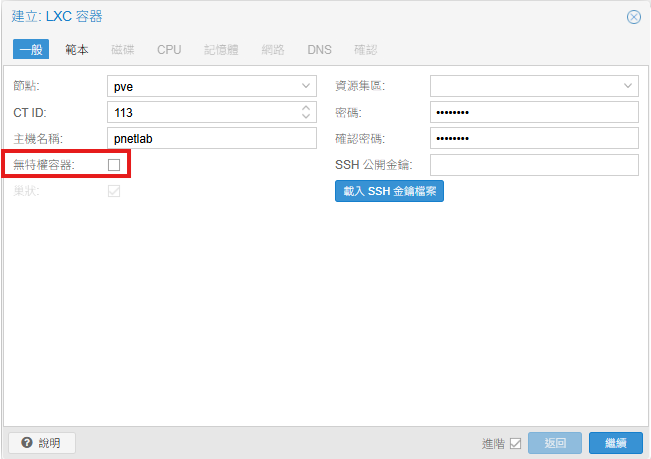Focus the 密碼 password field

tap(533, 113)
